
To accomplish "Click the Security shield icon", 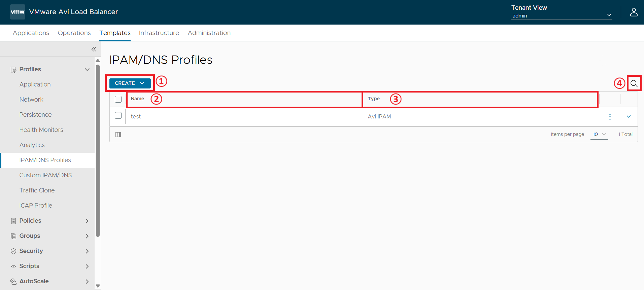I will pos(13,251).
